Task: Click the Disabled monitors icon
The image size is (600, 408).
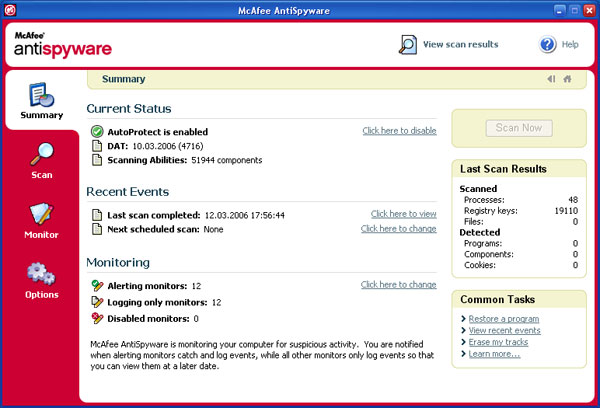Action: [x=97, y=318]
